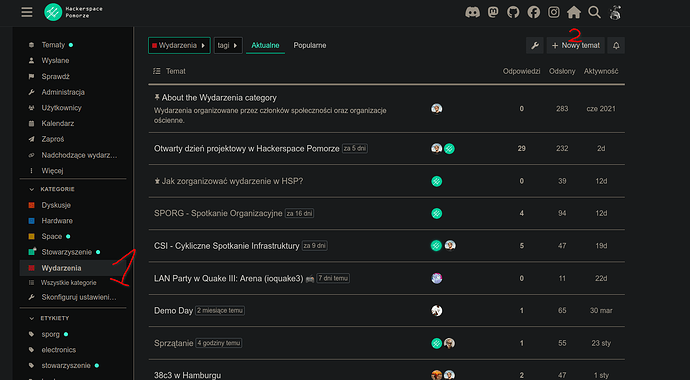Open the Instagram icon in header
Screen dimensions: 690x380
pyautogui.click(x=554, y=12)
